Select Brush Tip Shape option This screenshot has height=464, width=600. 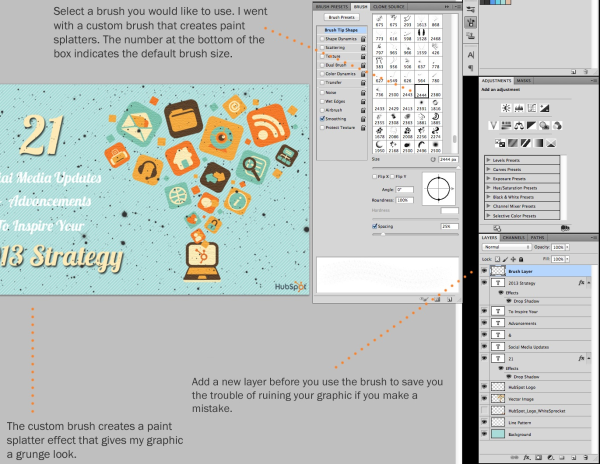tap(341, 30)
